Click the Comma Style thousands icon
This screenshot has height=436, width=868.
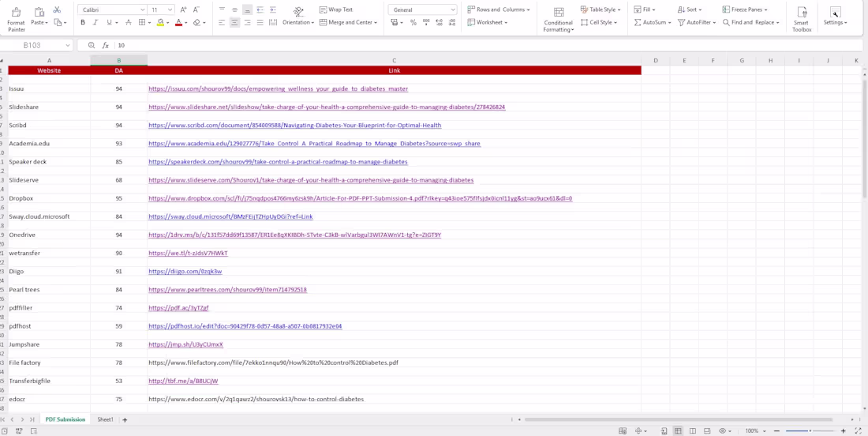click(x=426, y=22)
